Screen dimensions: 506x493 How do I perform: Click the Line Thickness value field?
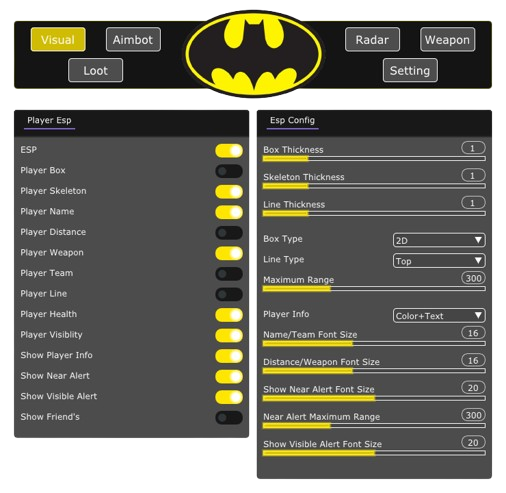(473, 203)
